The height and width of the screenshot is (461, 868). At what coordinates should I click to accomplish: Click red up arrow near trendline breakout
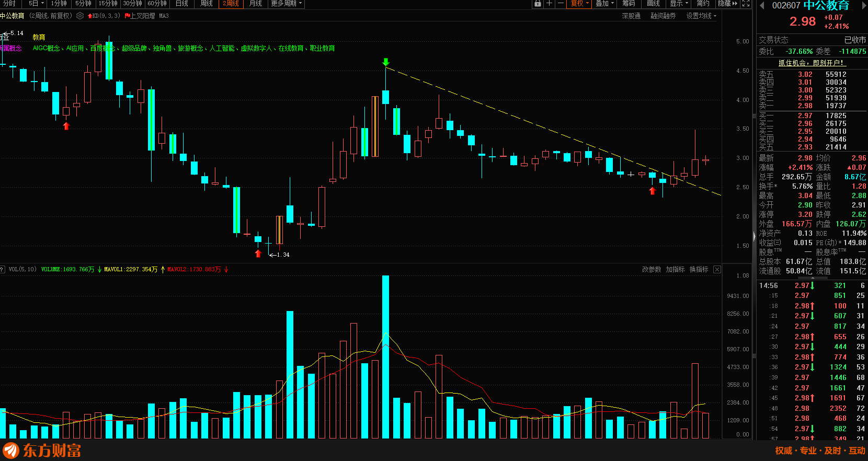point(652,191)
